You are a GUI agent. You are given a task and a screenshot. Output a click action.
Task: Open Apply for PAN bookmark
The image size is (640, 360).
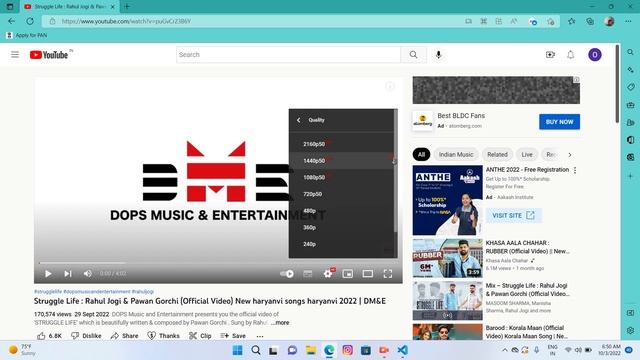[x=27, y=36]
